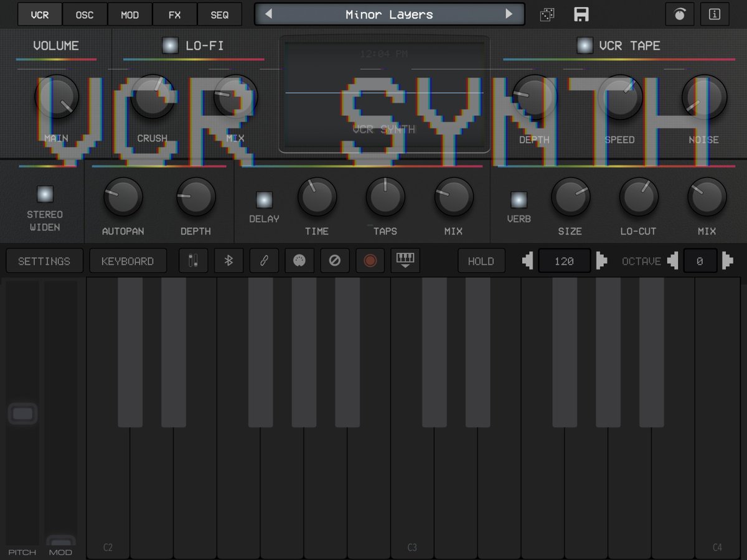
Task: Randomize the patch with the dice icon
Action: point(547,14)
